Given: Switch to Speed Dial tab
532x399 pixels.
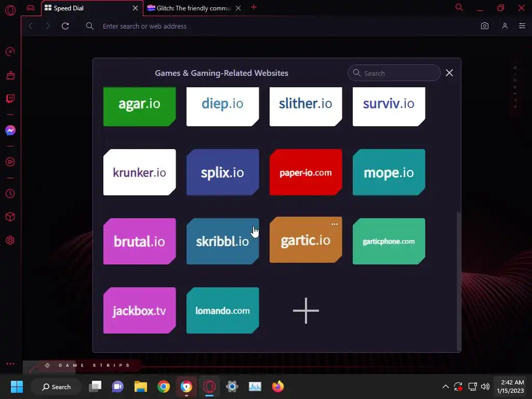Looking at the screenshot, I should 91,8.
